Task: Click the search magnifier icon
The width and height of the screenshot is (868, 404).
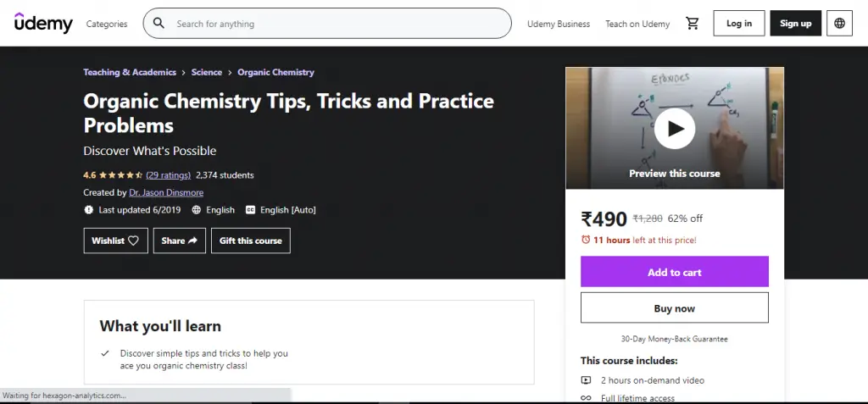Action: (x=159, y=24)
